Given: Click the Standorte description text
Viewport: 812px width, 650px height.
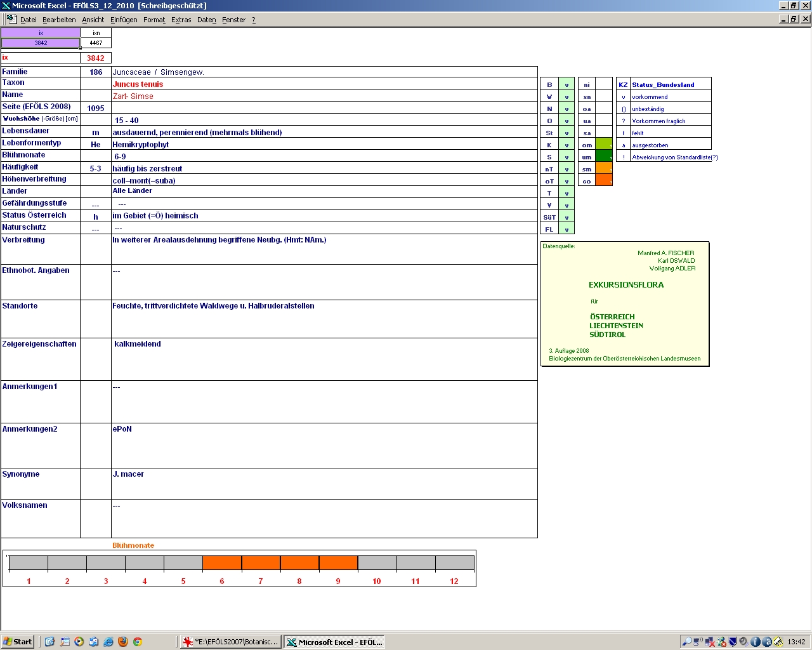Looking at the screenshot, I should click(213, 306).
